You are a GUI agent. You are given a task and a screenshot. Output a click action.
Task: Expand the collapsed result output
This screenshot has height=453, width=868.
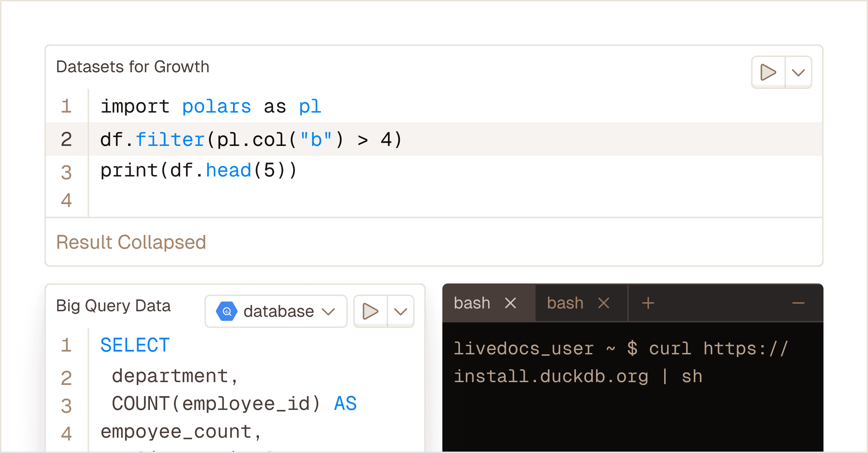click(131, 242)
